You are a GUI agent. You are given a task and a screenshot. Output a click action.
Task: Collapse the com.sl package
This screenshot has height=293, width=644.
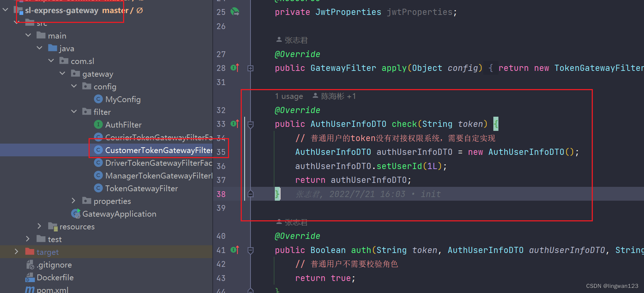(x=51, y=61)
